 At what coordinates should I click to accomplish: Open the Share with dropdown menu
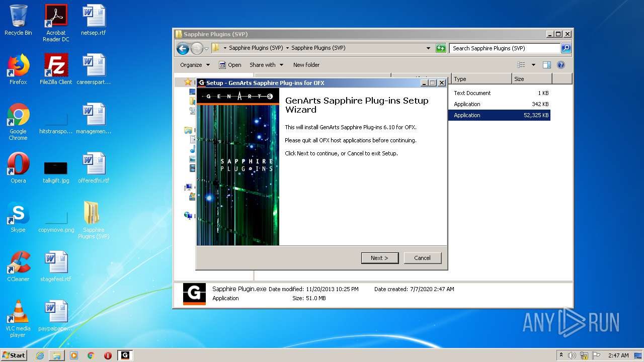tap(266, 65)
